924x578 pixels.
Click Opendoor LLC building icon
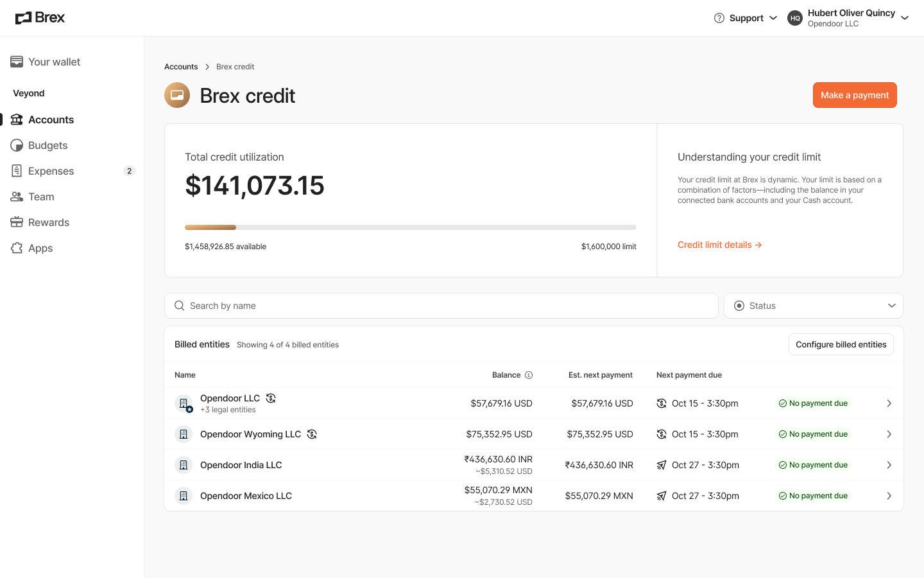tap(184, 403)
